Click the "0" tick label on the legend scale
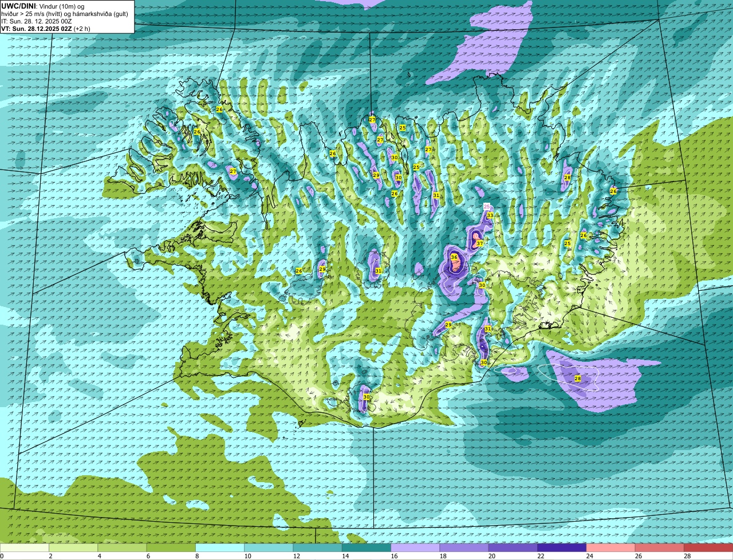 point(2,556)
